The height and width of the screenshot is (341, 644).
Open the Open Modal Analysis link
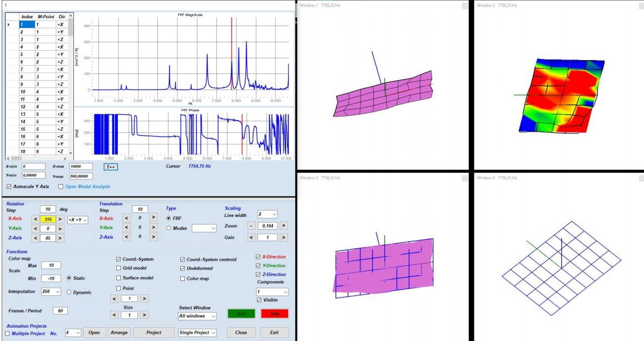87,186
